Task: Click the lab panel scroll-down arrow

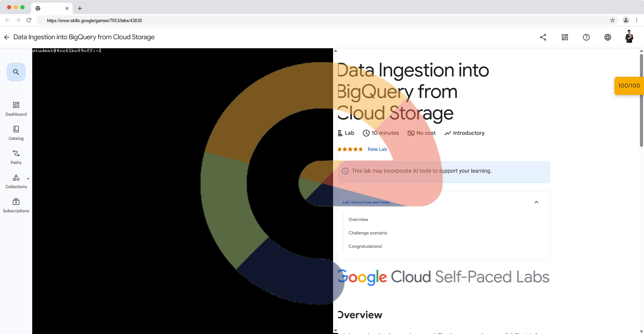Action: [x=335, y=331]
